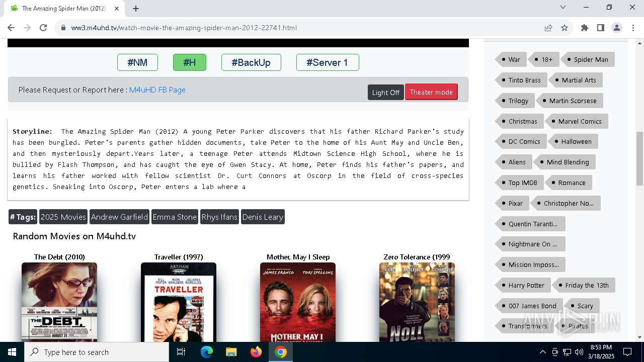Turn the Light Off
The height and width of the screenshot is (362, 644).
pyautogui.click(x=386, y=92)
